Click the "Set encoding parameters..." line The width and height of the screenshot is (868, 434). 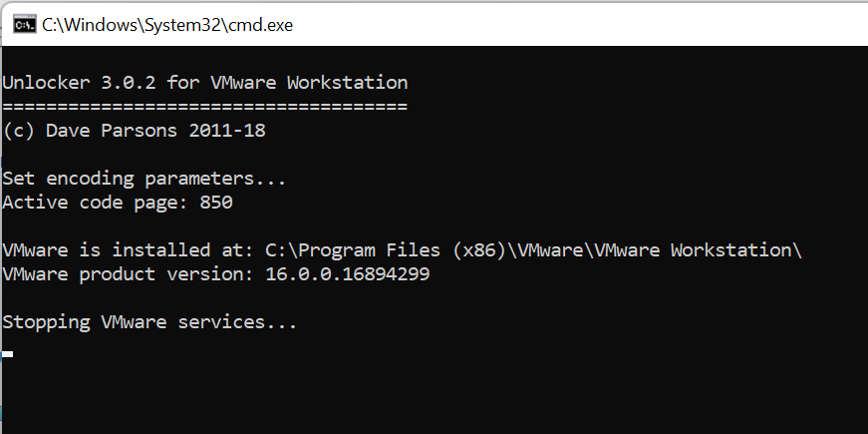coord(145,179)
